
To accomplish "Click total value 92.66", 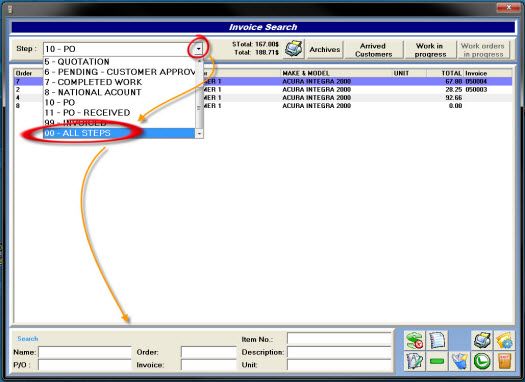I will point(454,98).
